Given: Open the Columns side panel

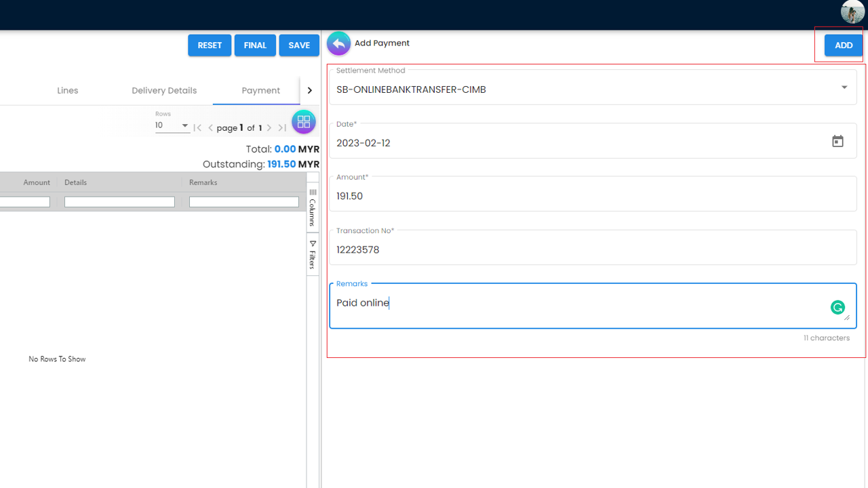Looking at the screenshot, I should click(313, 207).
